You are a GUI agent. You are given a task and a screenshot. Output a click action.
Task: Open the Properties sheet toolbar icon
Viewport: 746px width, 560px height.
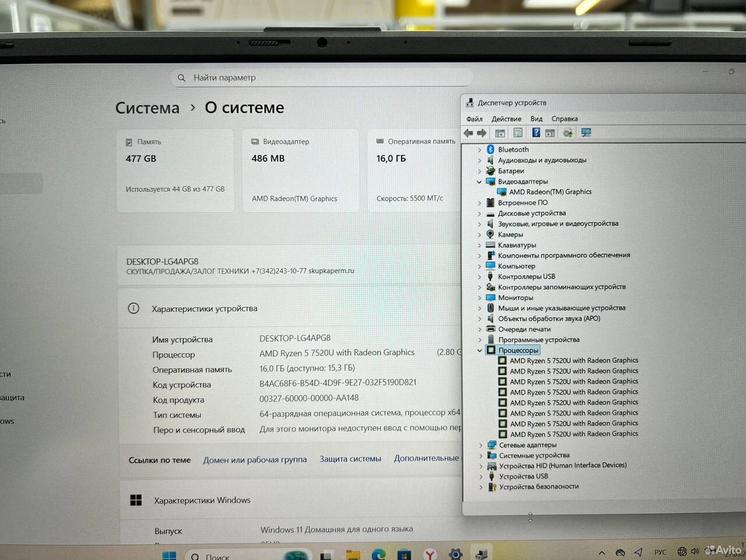518,133
